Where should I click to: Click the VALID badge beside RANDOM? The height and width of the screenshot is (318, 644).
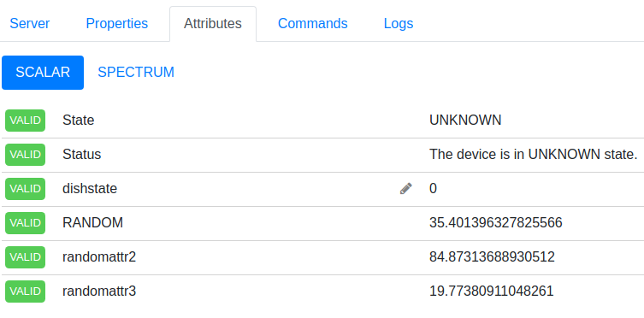click(25, 223)
